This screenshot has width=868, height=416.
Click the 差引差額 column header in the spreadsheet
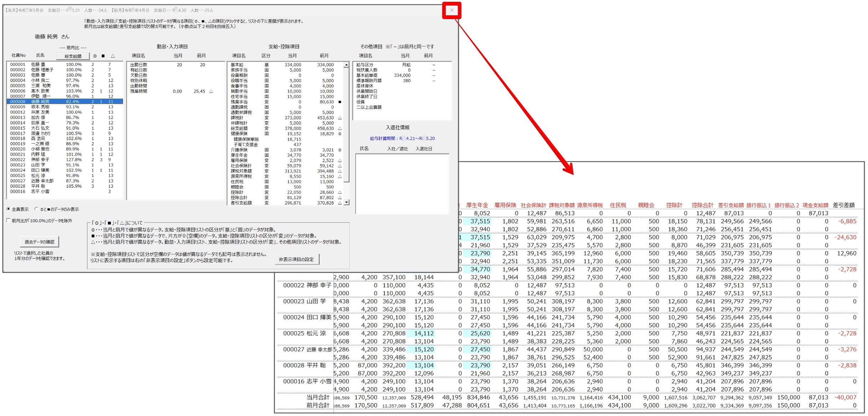844,205
